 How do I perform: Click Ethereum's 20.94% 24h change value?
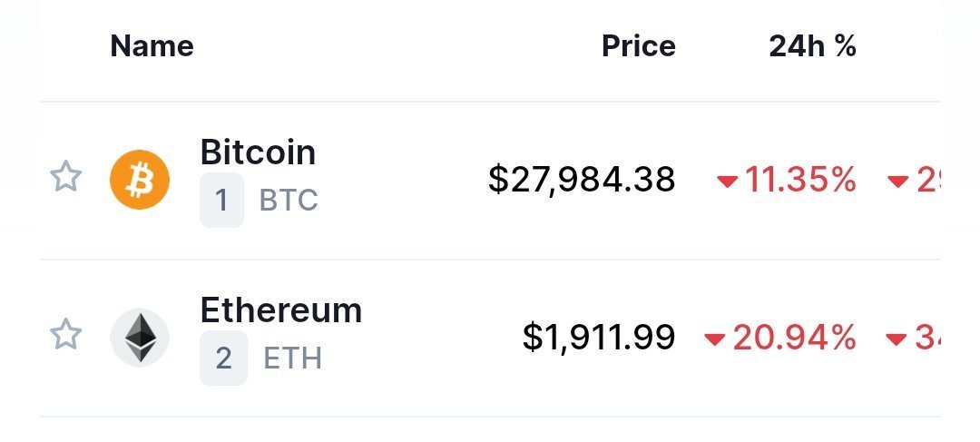(794, 339)
